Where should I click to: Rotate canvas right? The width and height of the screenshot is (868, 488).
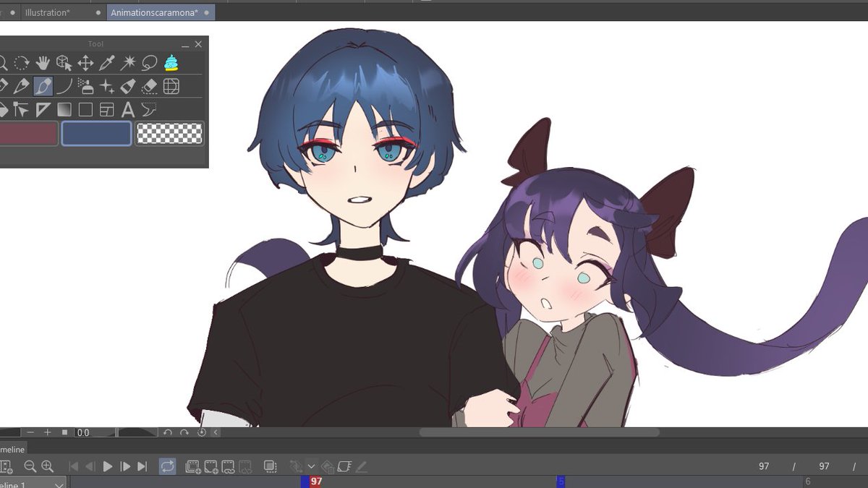click(184, 432)
